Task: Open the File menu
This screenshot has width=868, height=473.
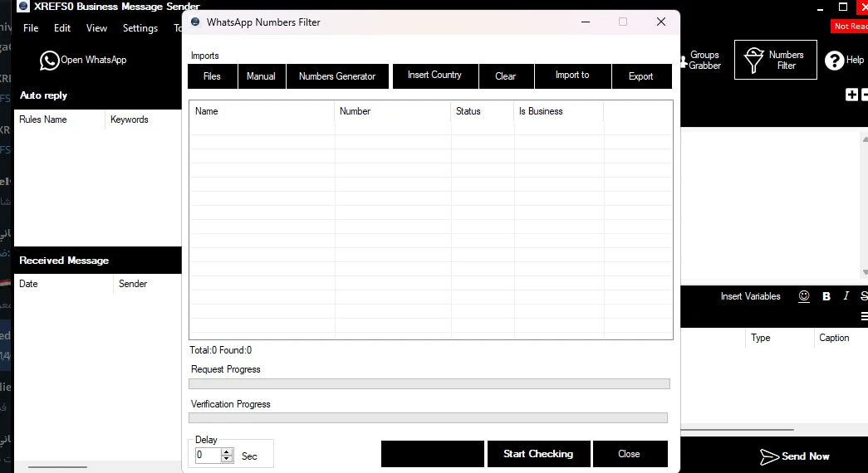Action: point(31,27)
